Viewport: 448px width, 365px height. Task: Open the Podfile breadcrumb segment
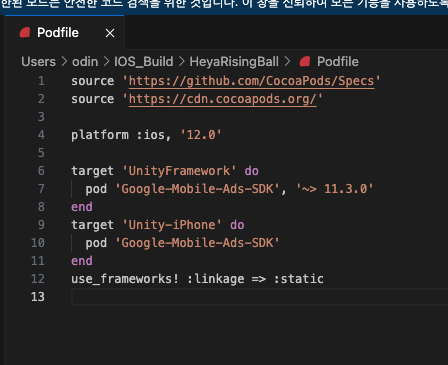point(338,62)
